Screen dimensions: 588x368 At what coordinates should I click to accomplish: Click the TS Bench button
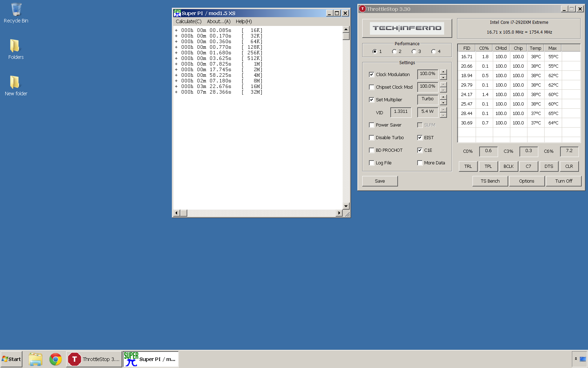point(490,181)
